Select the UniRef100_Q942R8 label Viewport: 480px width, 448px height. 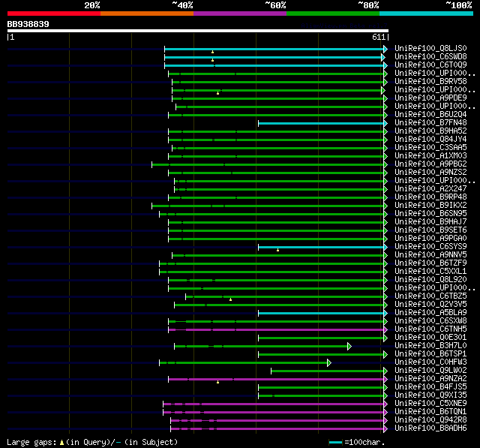click(430, 420)
